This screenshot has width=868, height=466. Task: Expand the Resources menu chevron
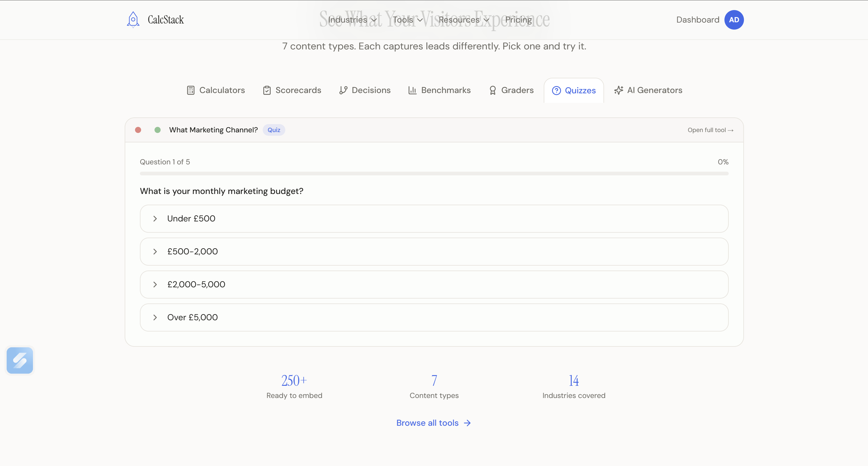[486, 20]
